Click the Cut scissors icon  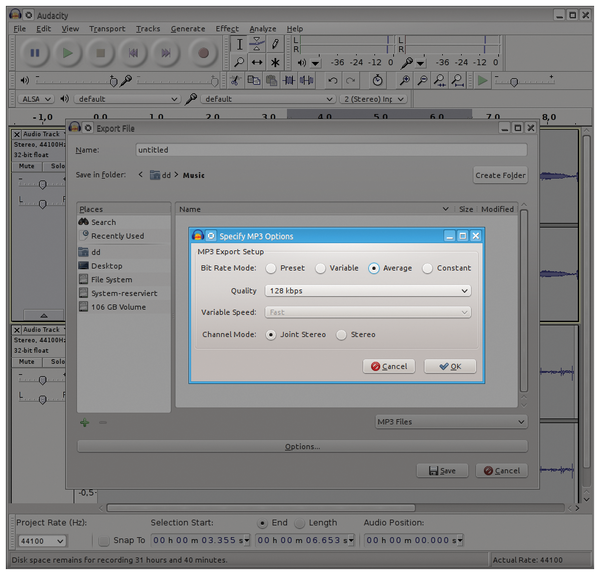[x=235, y=80]
